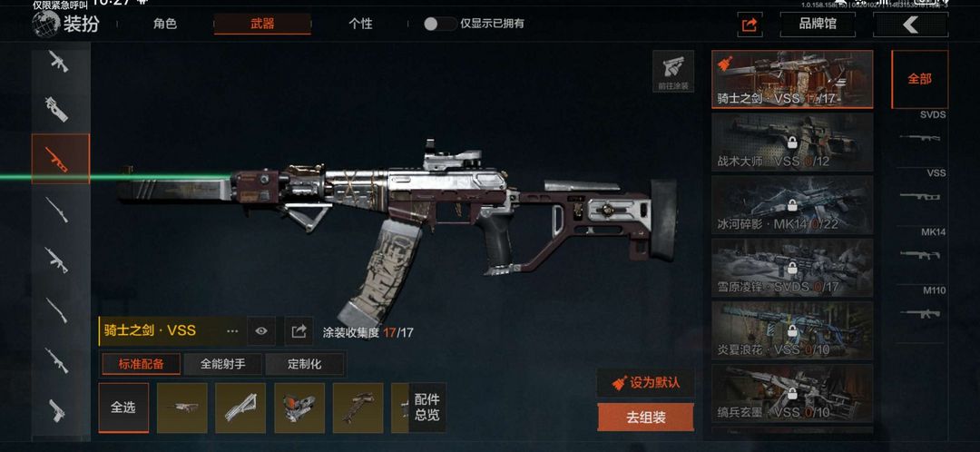Switch to the 角色 tab

(165, 24)
